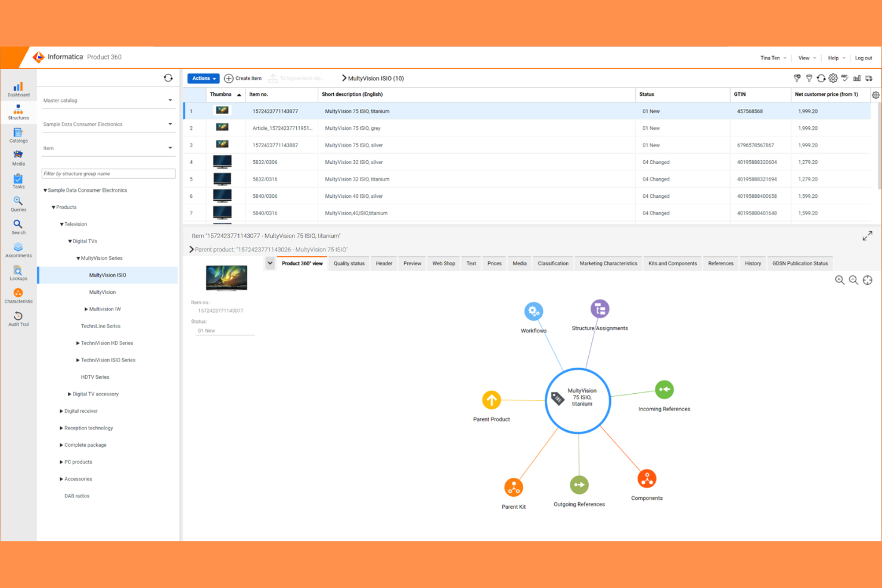This screenshot has width=882, height=588.
Task: Open Tasks from the sidebar
Action: 18,181
